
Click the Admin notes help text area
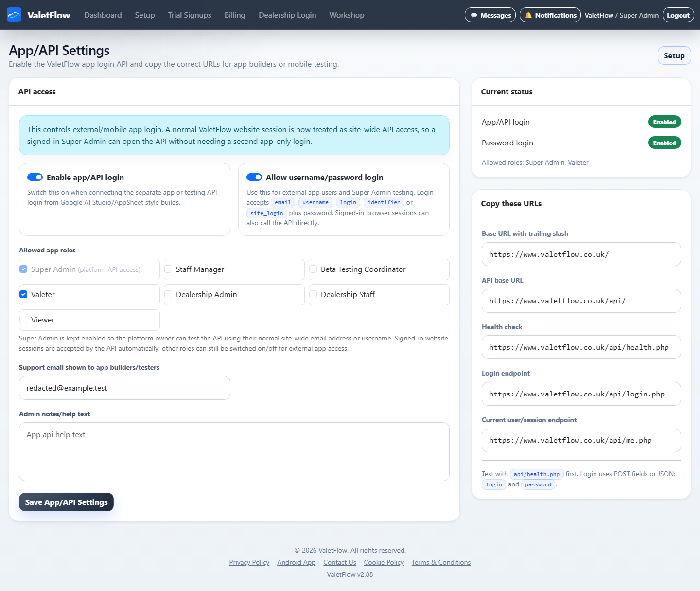[x=234, y=451]
